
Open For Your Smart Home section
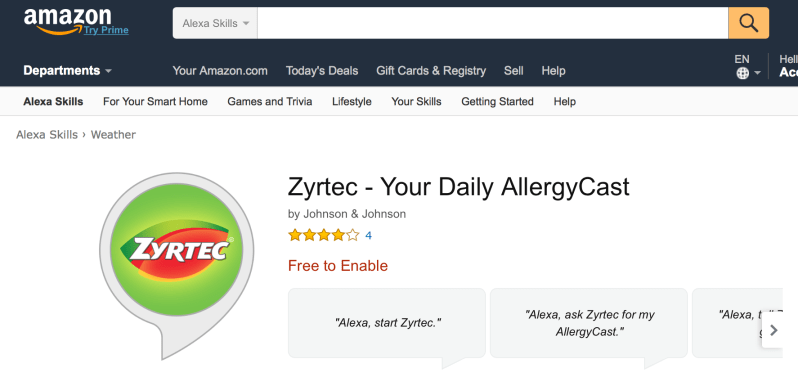coord(155,101)
